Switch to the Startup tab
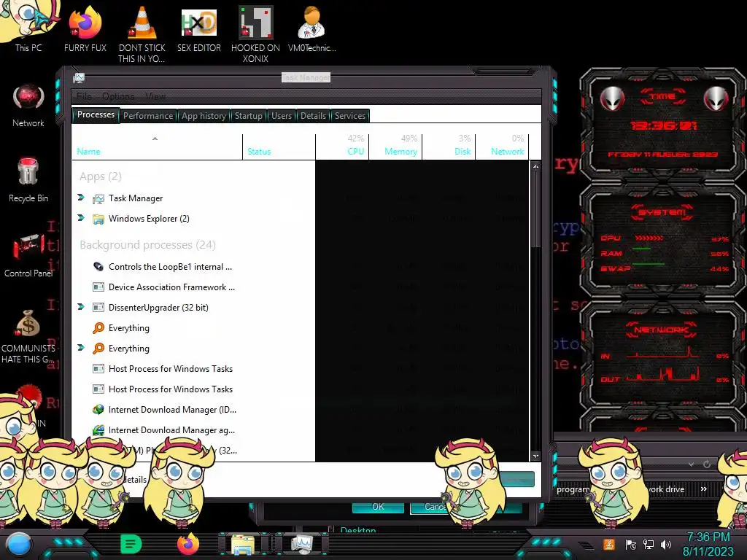Screen dimensions: 747x560 [x=248, y=116]
